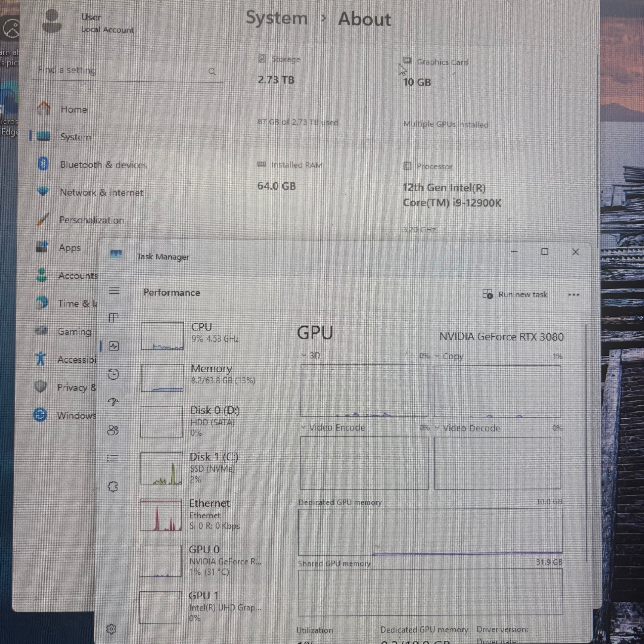Open Task Manager hamburger navigation menu

(x=114, y=290)
